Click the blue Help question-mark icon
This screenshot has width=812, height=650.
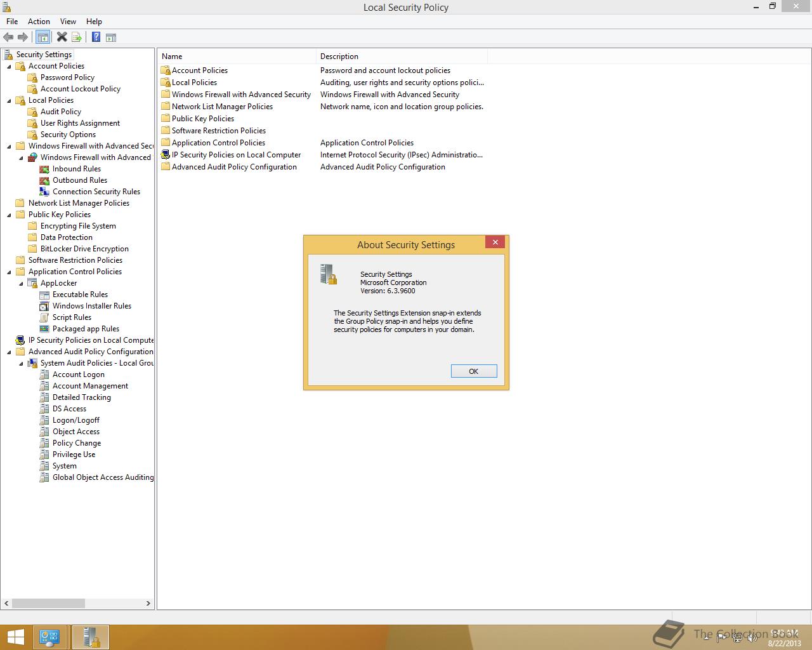point(96,37)
